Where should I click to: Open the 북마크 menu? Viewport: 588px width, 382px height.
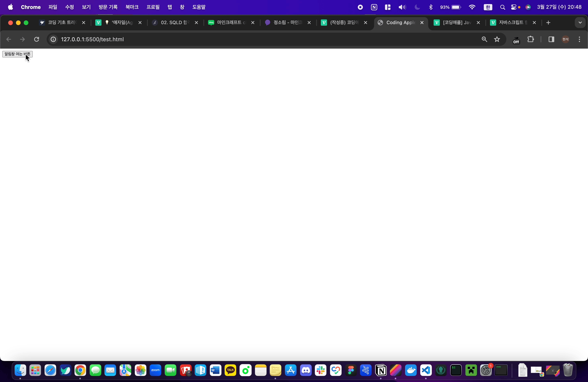pyautogui.click(x=132, y=7)
